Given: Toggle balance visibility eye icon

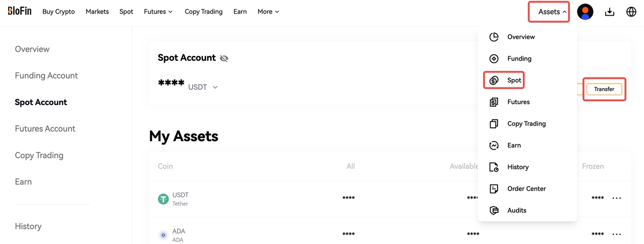Looking at the screenshot, I should coord(224,58).
